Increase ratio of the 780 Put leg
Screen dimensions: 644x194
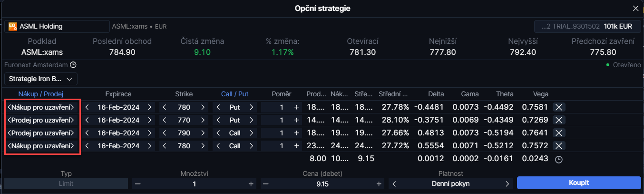point(297,107)
